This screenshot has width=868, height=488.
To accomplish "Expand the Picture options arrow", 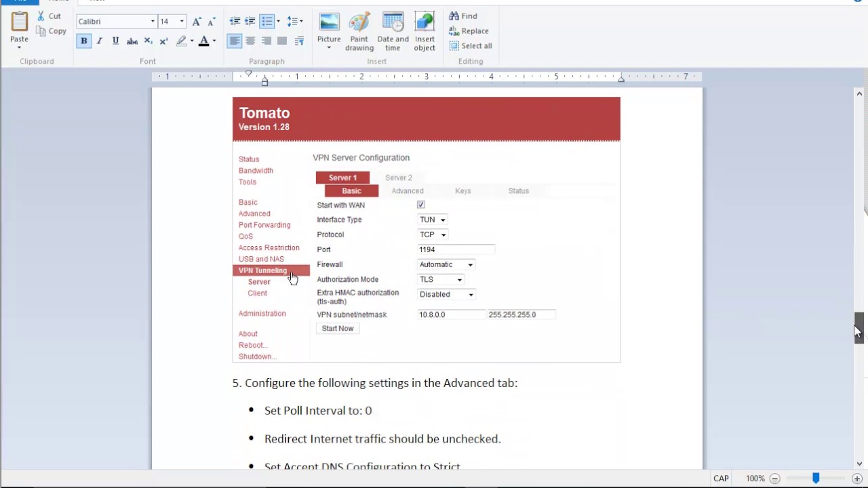I will [x=329, y=47].
